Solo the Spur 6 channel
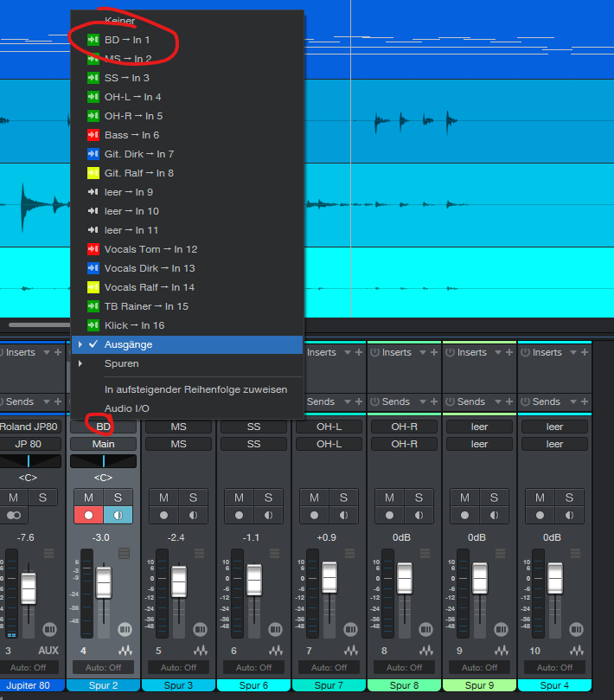The width and height of the screenshot is (614, 700). coord(268,498)
